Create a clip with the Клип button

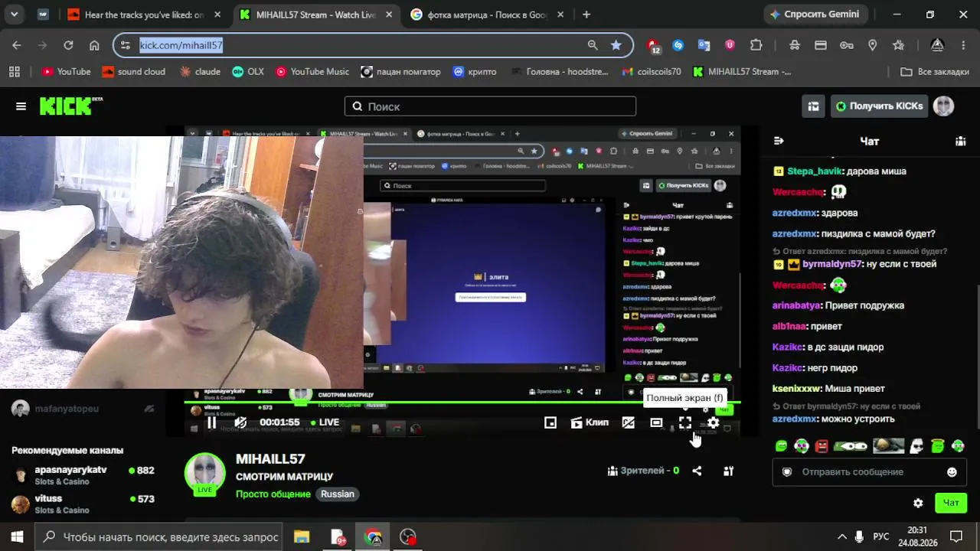point(590,422)
